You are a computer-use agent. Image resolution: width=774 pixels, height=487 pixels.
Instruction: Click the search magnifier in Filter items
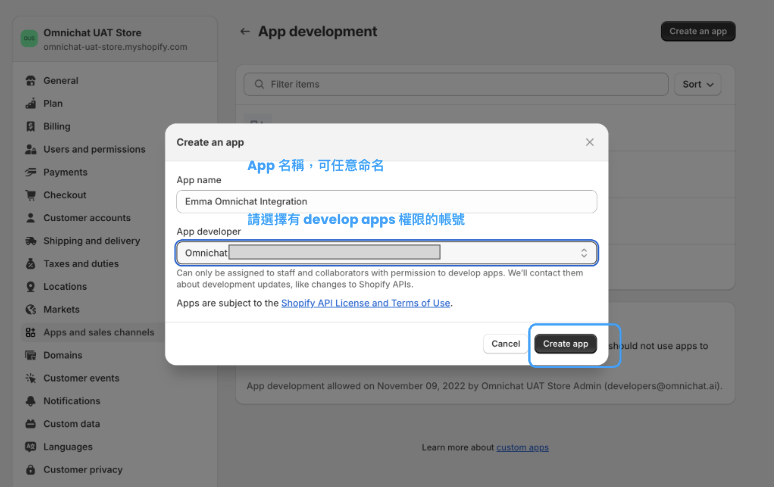pyautogui.click(x=259, y=84)
